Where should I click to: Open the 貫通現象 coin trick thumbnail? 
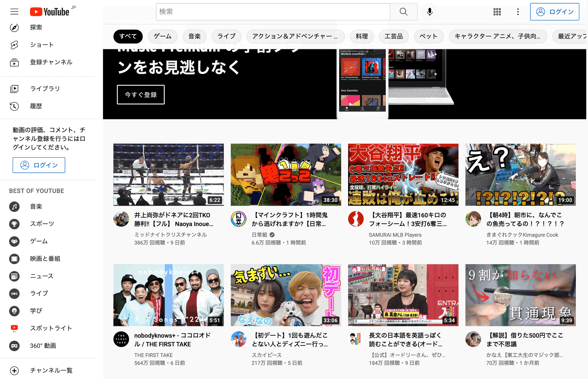520,295
